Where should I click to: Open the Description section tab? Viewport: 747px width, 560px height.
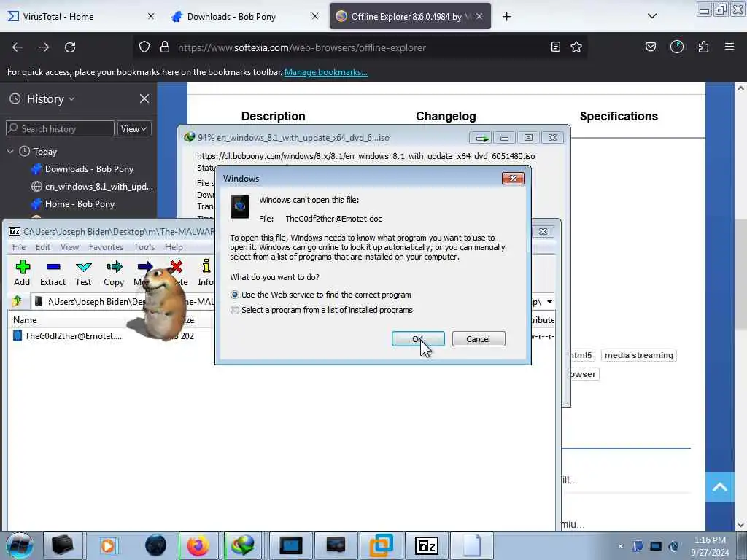(273, 116)
